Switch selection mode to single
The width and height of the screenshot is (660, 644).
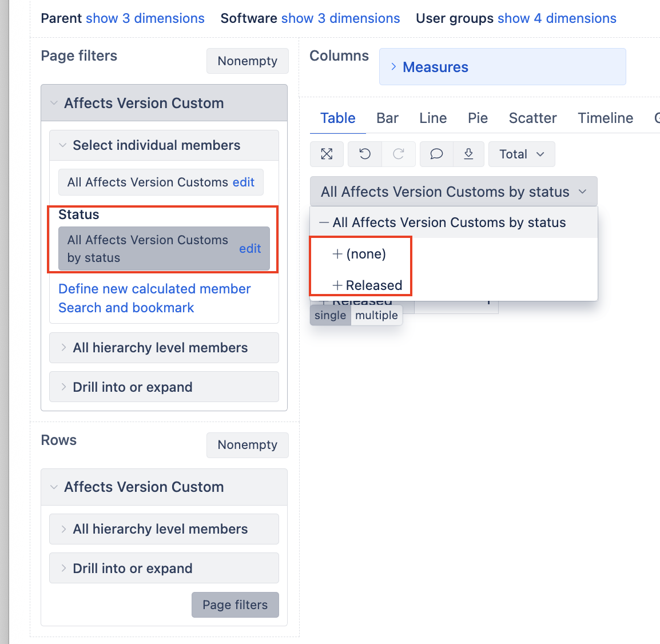click(x=330, y=315)
